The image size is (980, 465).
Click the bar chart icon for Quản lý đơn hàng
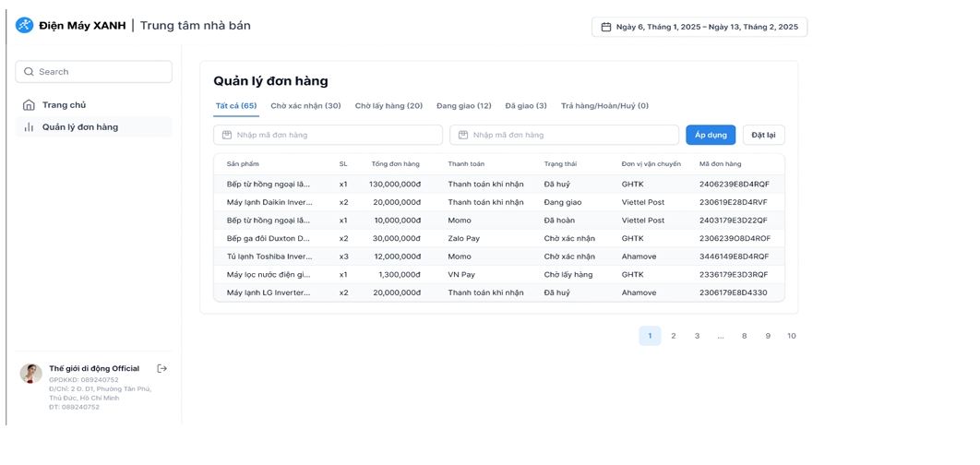click(x=30, y=127)
